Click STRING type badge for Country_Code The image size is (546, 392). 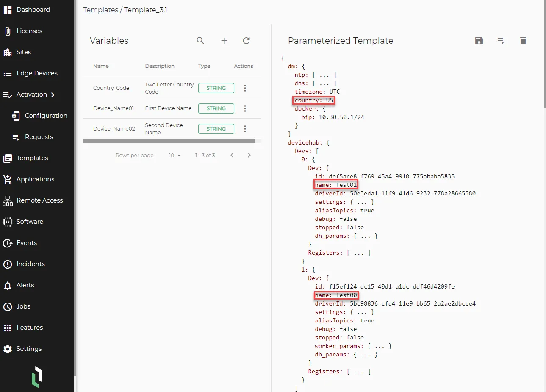[x=216, y=88]
